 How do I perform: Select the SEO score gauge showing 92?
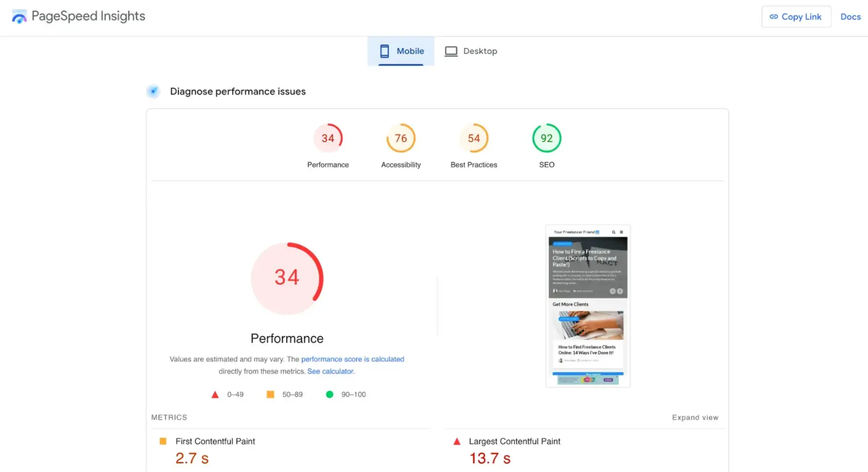pos(546,138)
